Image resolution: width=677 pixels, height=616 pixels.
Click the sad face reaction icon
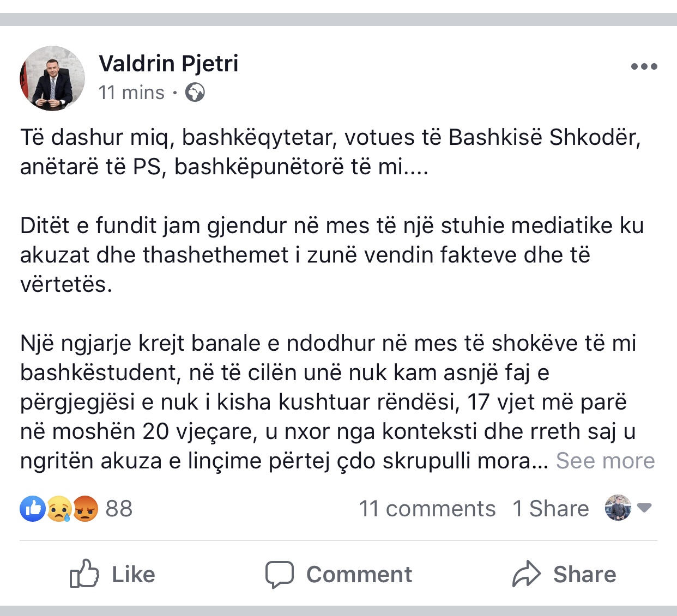click(x=59, y=509)
